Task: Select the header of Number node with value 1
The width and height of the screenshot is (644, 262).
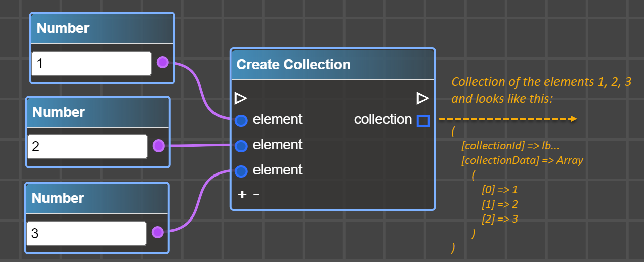Action: click(x=102, y=28)
